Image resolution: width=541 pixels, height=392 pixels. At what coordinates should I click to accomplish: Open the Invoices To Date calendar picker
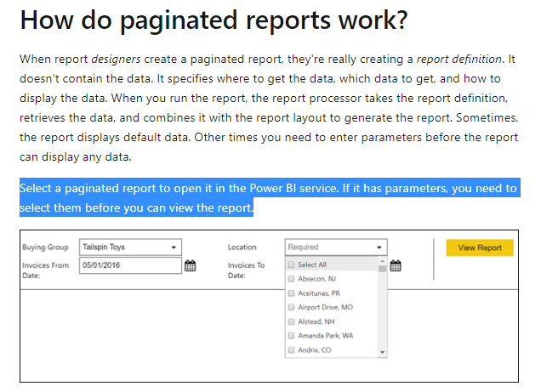[x=396, y=266]
